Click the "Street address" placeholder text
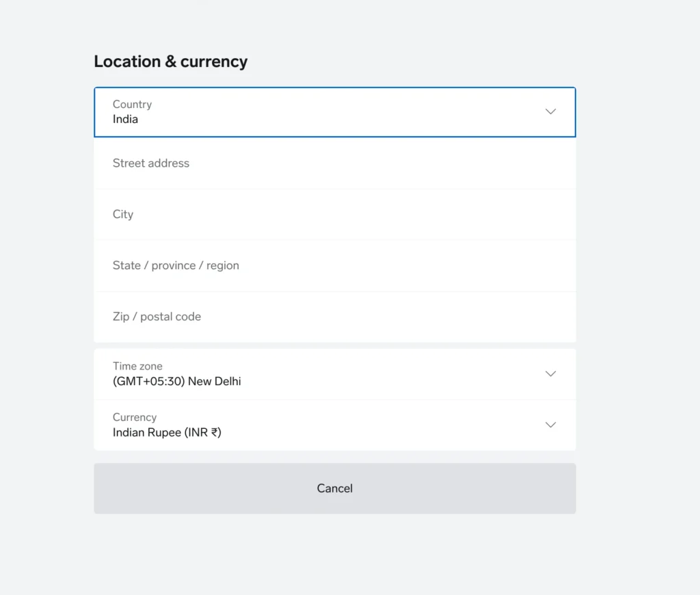This screenshot has height=595, width=700. pyautogui.click(x=151, y=163)
